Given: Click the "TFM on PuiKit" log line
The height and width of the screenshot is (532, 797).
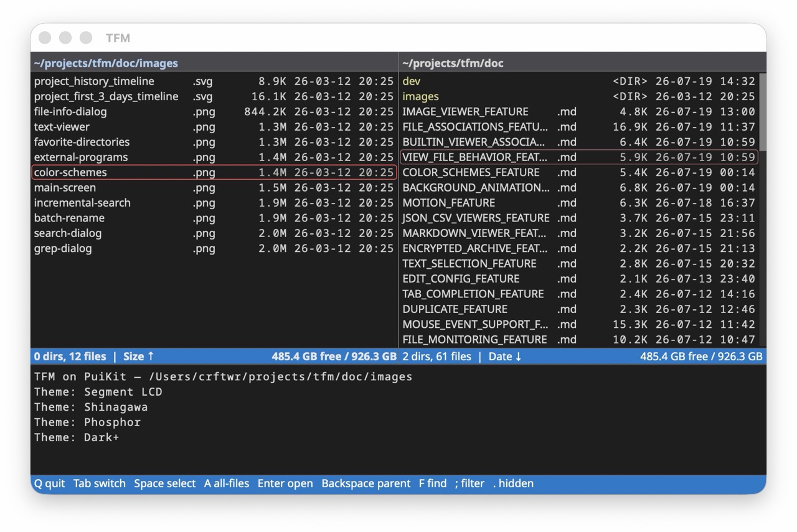Looking at the screenshot, I should point(223,376).
